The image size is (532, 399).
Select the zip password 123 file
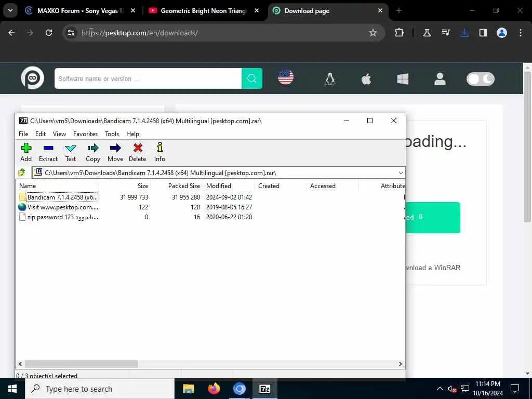(x=210, y=217)
